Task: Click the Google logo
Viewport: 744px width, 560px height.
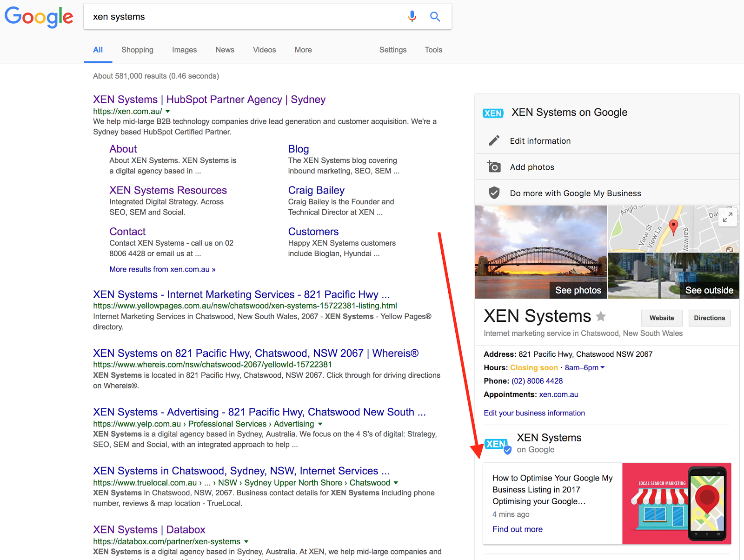Action: click(x=39, y=17)
